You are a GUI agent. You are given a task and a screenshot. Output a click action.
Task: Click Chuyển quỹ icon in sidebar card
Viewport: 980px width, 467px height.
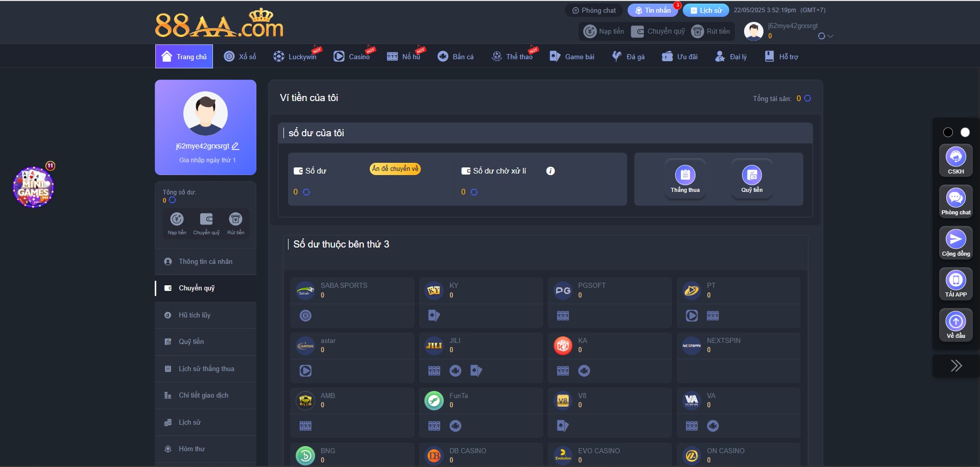[206, 224]
